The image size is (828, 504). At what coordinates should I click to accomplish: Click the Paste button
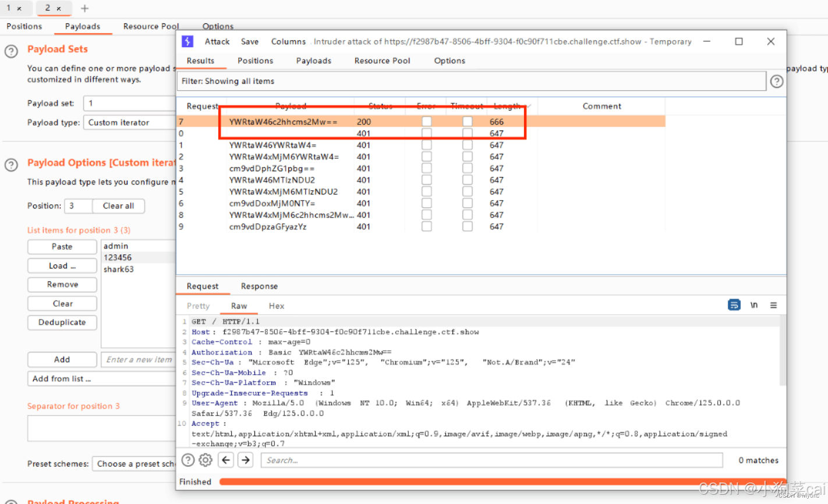coord(62,247)
